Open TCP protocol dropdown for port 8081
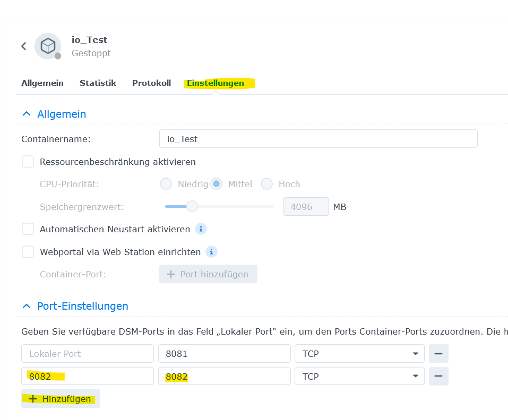The width and height of the screenshot is (508, 420). pos(359,354)
